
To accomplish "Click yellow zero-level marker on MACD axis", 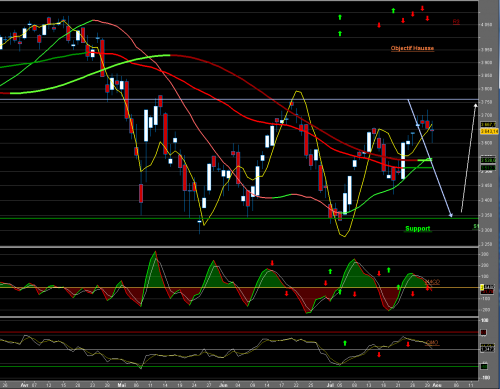I will pyautogui.click(x=482, y=287).
